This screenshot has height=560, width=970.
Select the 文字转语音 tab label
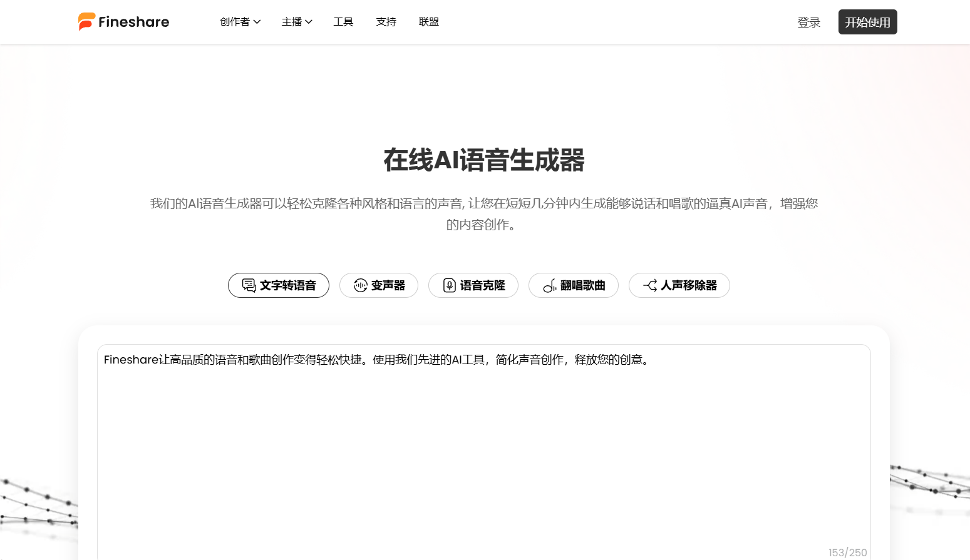[x=288, y=285]
